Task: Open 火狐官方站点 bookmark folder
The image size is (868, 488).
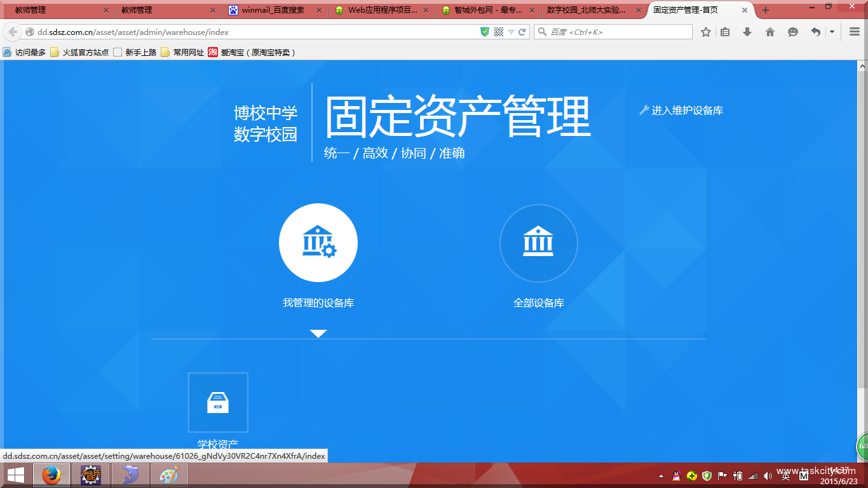Action: (x=80, y=53)
